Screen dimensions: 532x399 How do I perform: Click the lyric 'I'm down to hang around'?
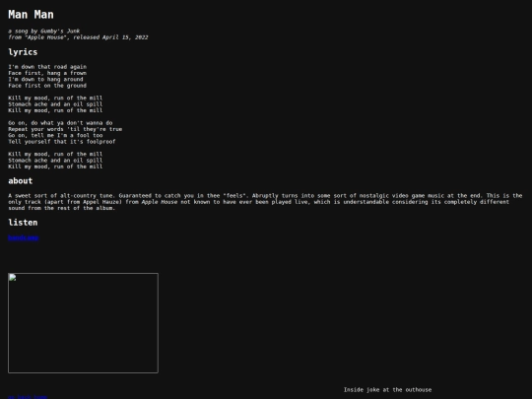(x=45, y=79)
